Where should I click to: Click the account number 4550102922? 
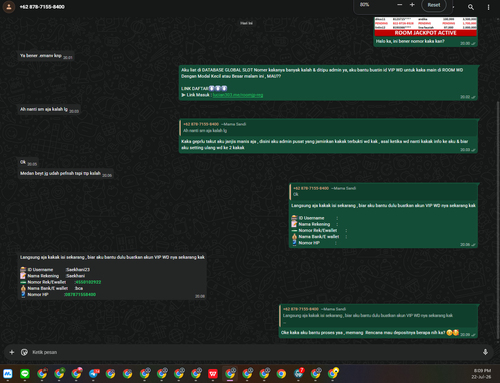tap(88, 282)
